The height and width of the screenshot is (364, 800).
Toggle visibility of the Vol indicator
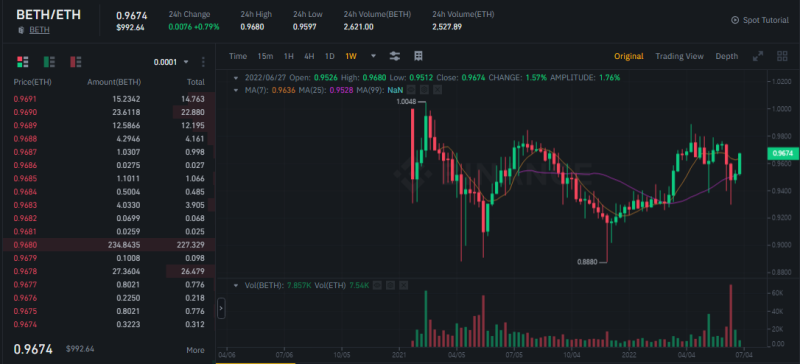pos(378,285)
